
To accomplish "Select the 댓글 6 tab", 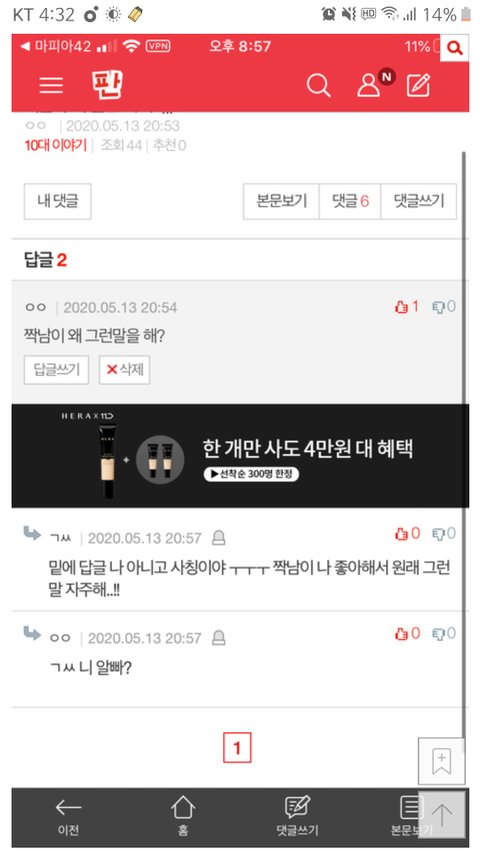I will point(350,201).
